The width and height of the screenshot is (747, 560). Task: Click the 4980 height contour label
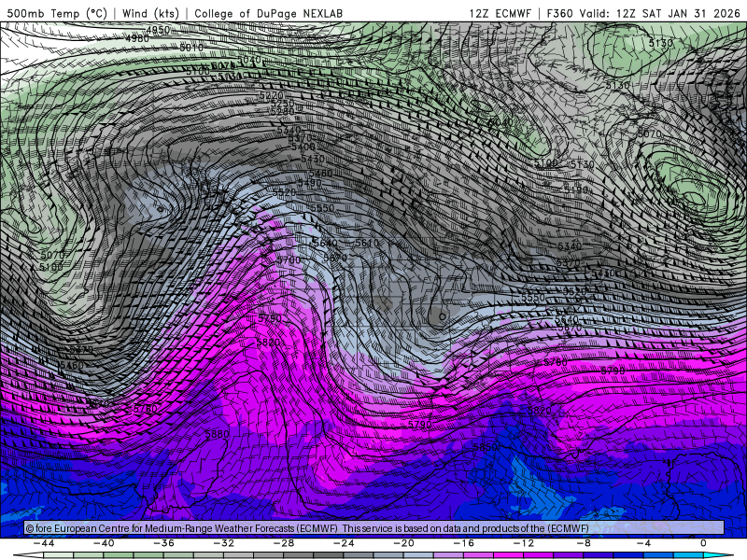tap(137, 38)
